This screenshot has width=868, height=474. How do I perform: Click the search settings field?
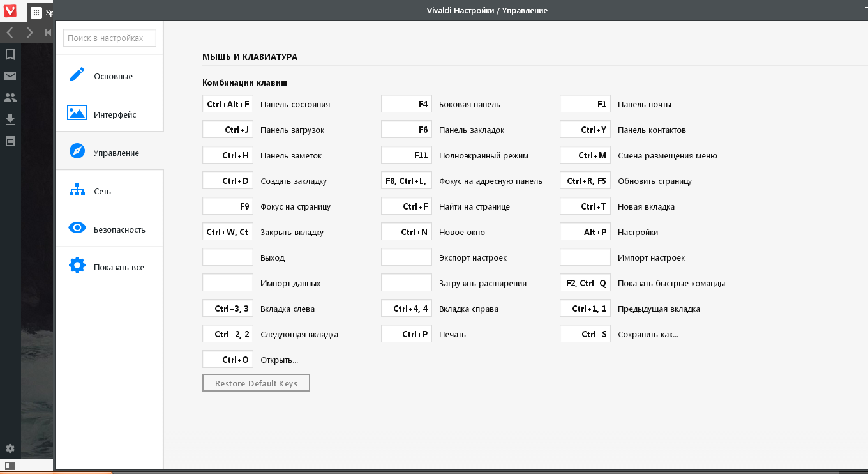[110, 38]
